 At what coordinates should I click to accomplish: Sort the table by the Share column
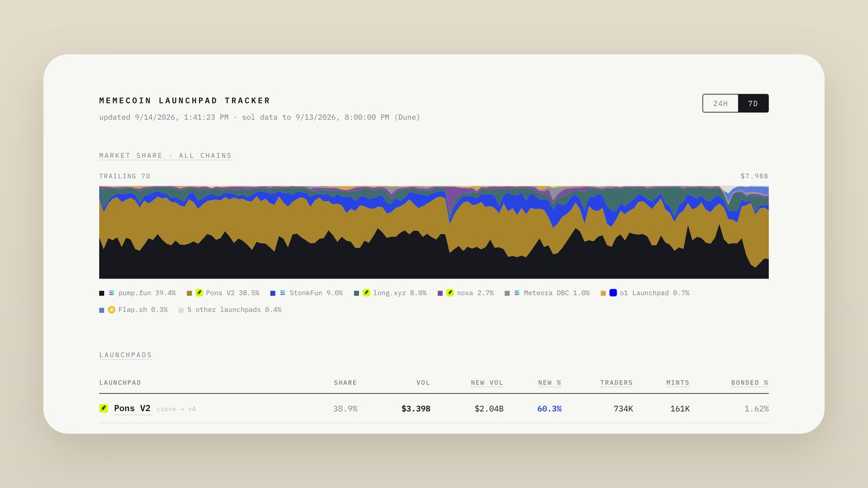click(345, 383)
